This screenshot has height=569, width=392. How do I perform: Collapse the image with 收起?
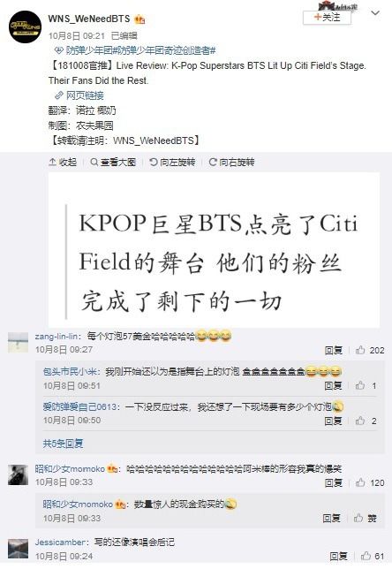tap(63, 162)
